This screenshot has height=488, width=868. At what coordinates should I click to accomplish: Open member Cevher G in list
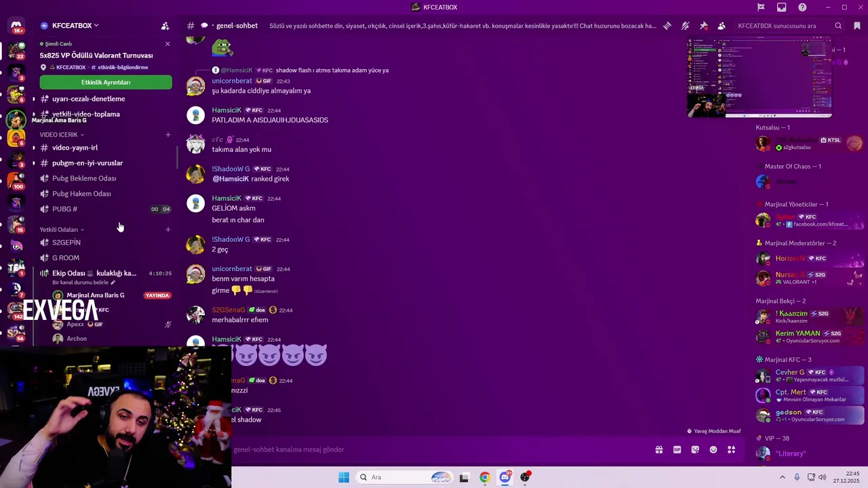810,375
